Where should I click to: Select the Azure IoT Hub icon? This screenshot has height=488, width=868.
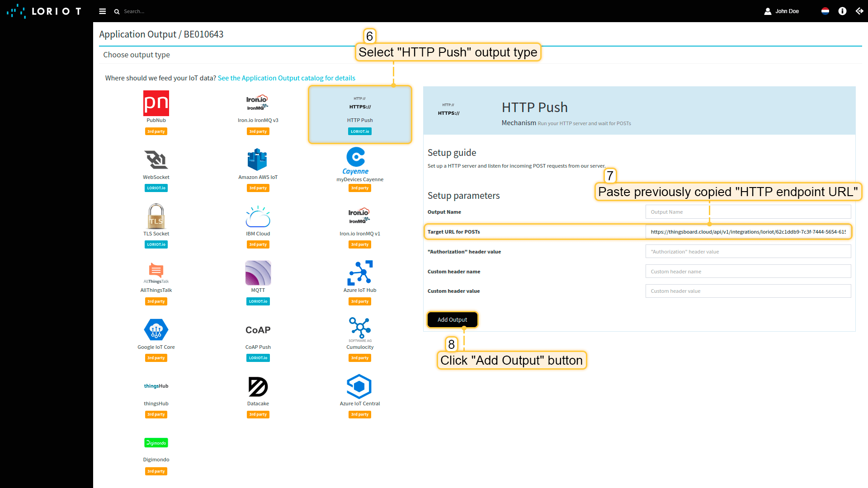(360, 273)
